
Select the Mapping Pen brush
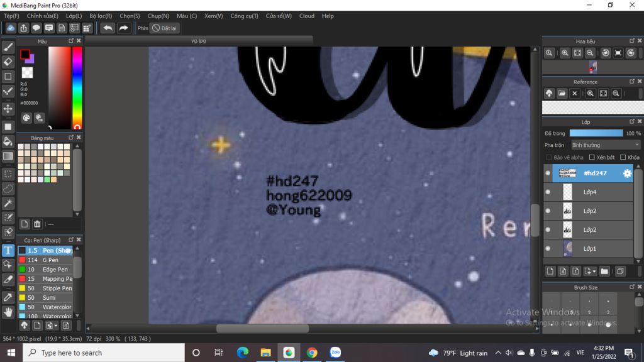[x=45, y=278]
